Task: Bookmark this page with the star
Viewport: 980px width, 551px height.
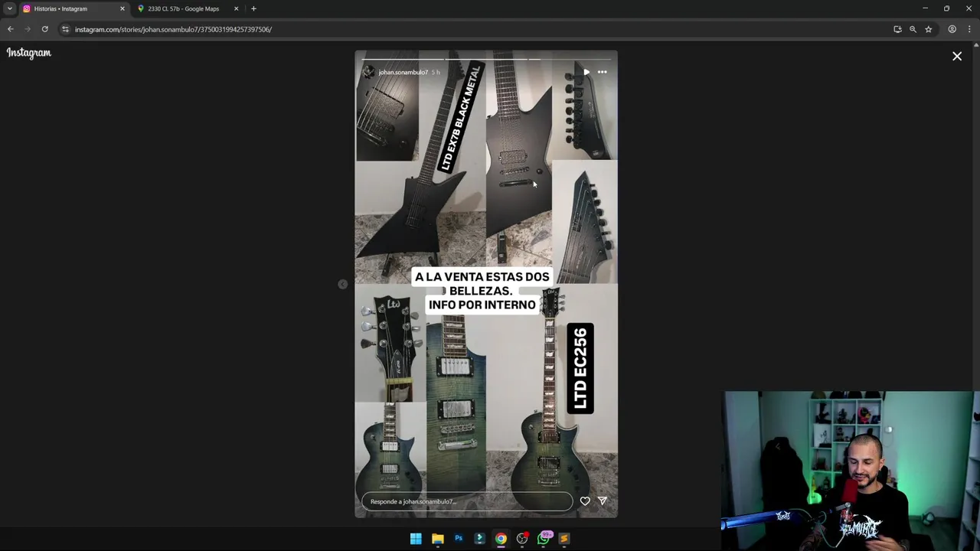Action: (x=928, y=29)
